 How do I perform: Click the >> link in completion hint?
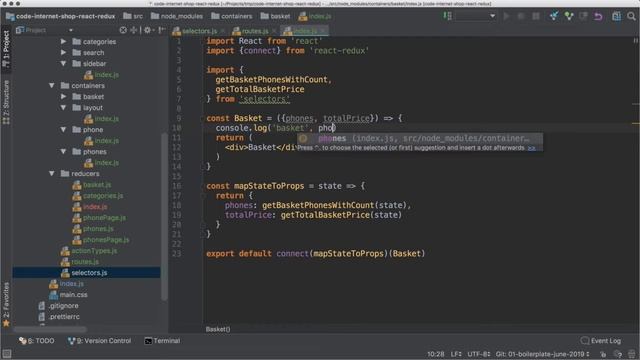point(531,148)
